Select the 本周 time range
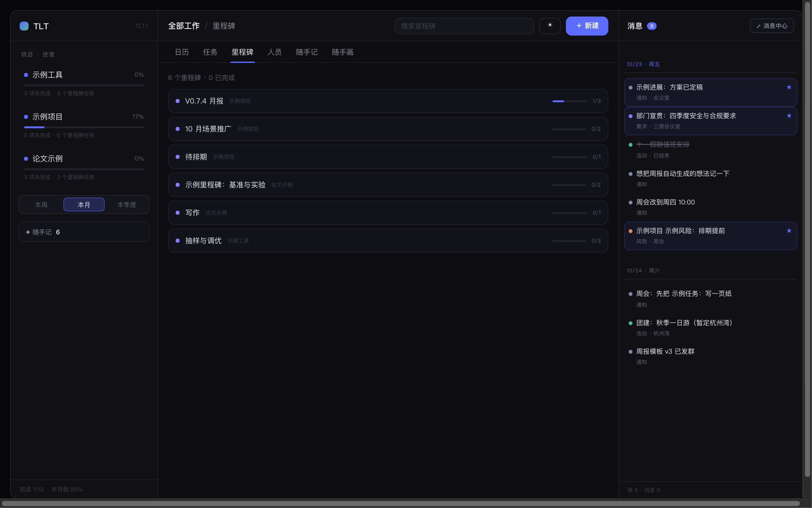The height and width of the screenshot is (508, 812). 41,204
